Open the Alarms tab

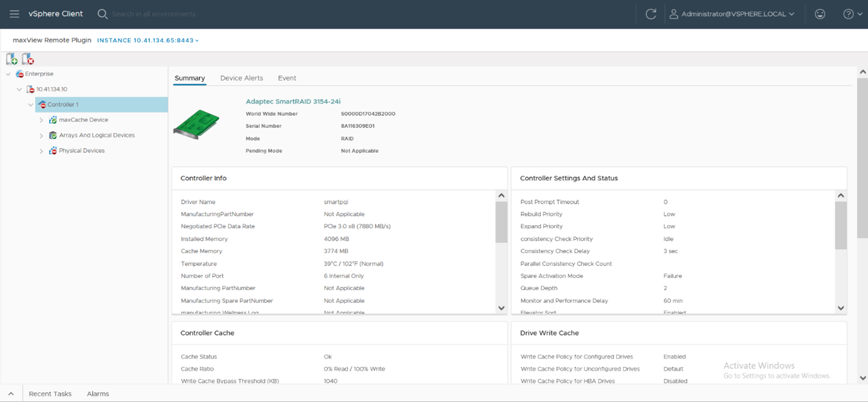(x=98, y=394)
